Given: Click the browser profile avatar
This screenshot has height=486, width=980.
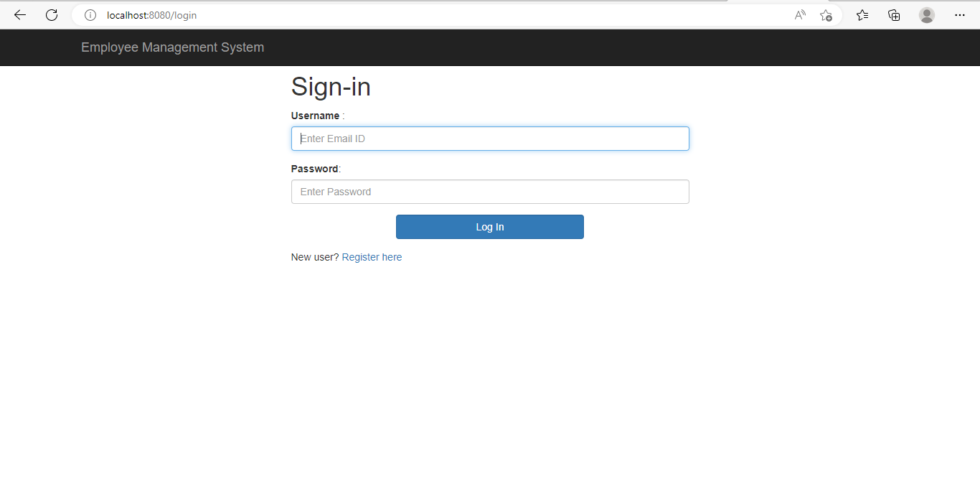Looking at the screenshot, I should (926, 14).
